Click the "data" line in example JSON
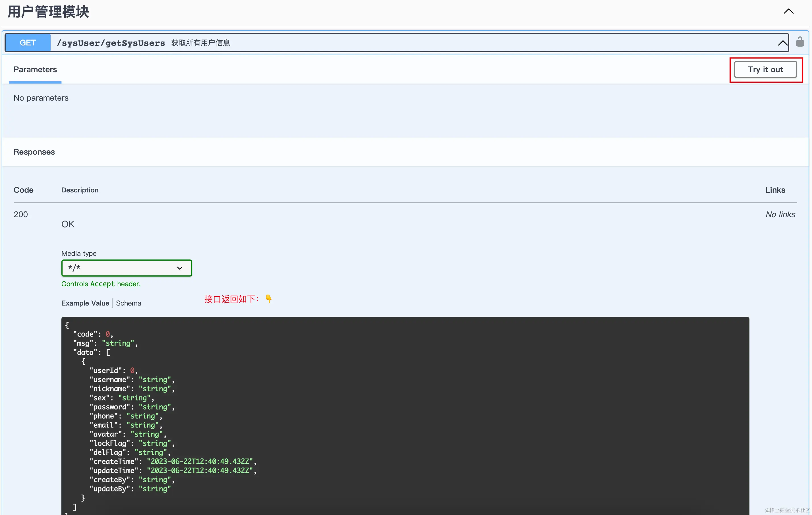This screenshot has height=515, width=812. point(92,352)
